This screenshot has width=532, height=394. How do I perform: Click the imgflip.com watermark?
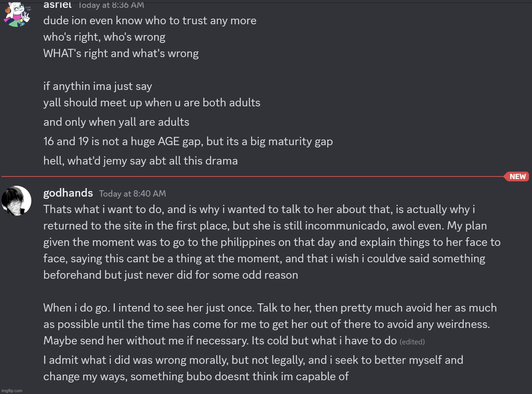pos(12,391)
